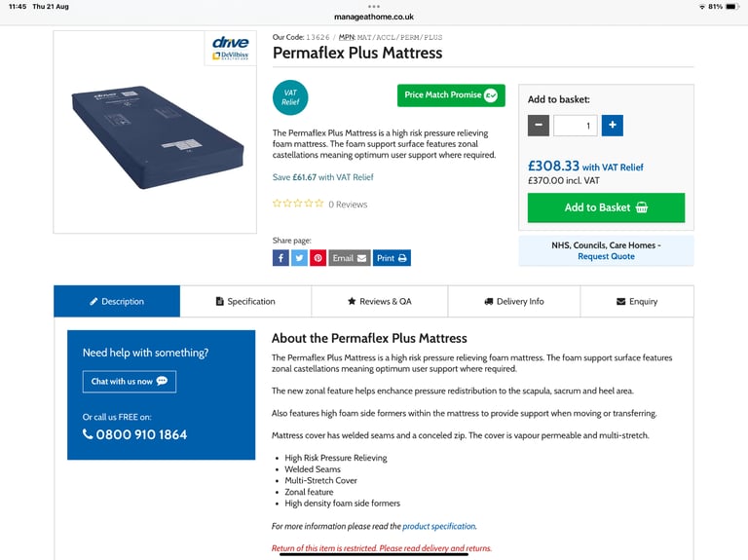
Task: Increase quantity with plus button
Action: [x=613, y=126]
